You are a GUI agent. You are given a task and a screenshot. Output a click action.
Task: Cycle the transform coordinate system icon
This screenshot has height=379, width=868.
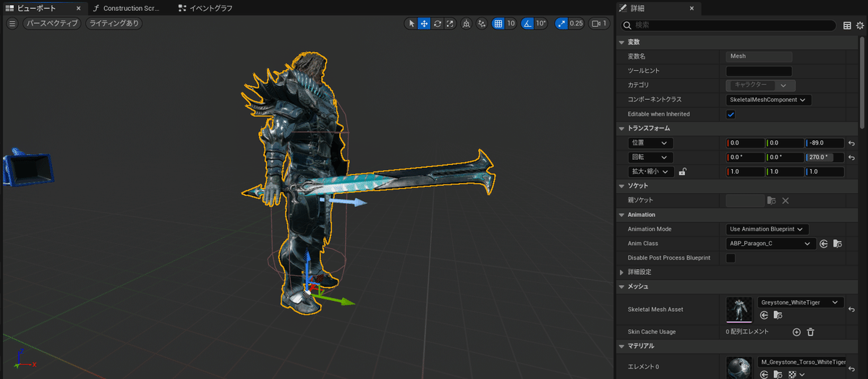[x=465, y=23]
